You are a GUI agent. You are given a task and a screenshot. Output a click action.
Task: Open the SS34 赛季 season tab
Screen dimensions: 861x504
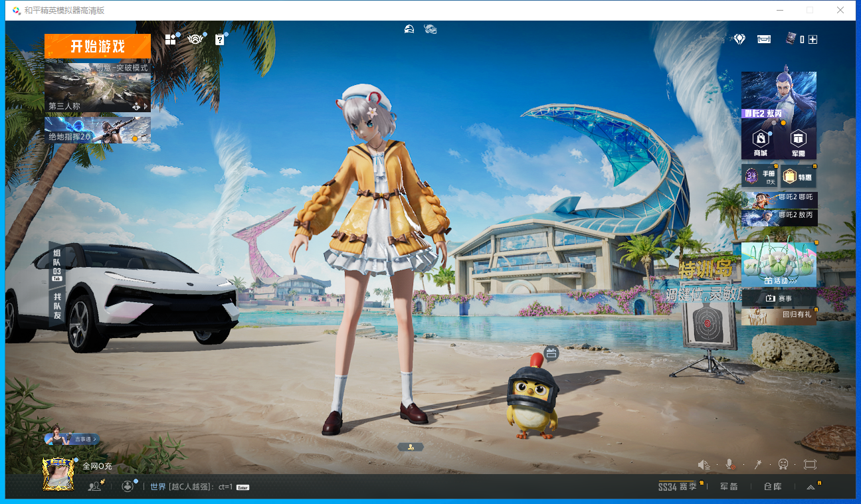[x=678, y=487]
